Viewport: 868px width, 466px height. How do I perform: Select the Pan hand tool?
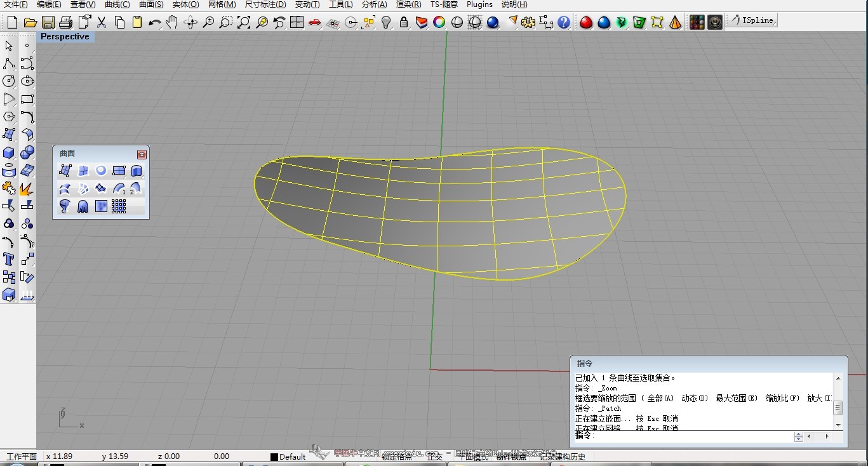coord(172,22)
